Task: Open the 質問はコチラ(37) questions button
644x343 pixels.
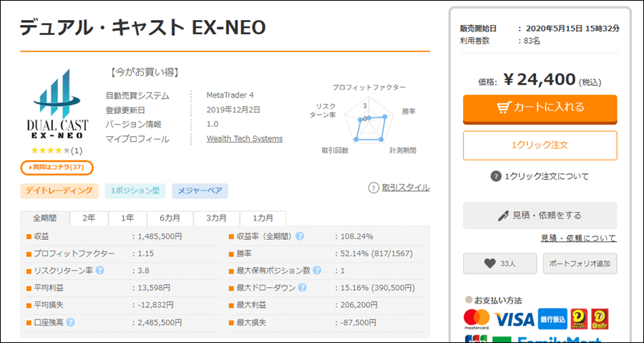Action: pos(57,167)
